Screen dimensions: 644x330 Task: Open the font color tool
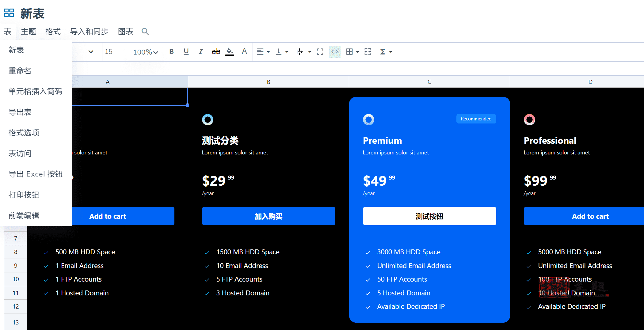point(244,51)
